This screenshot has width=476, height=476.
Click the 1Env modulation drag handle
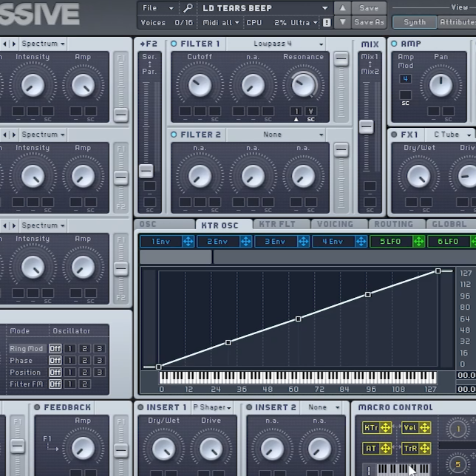coord(188,242)
